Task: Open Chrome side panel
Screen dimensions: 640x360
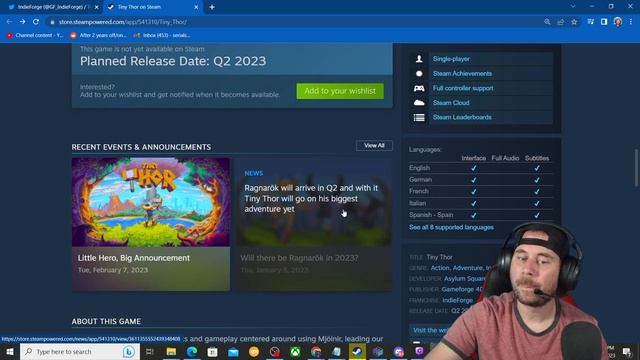Action: 604,22
